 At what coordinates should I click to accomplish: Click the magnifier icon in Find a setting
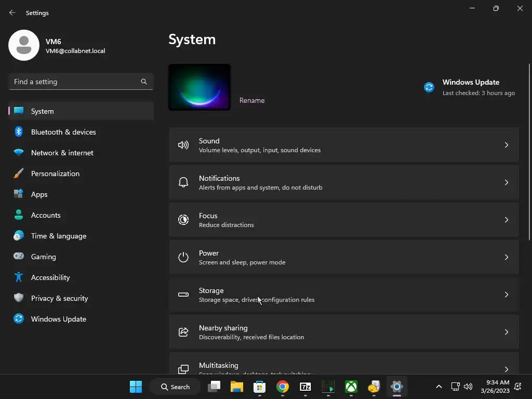144,82
